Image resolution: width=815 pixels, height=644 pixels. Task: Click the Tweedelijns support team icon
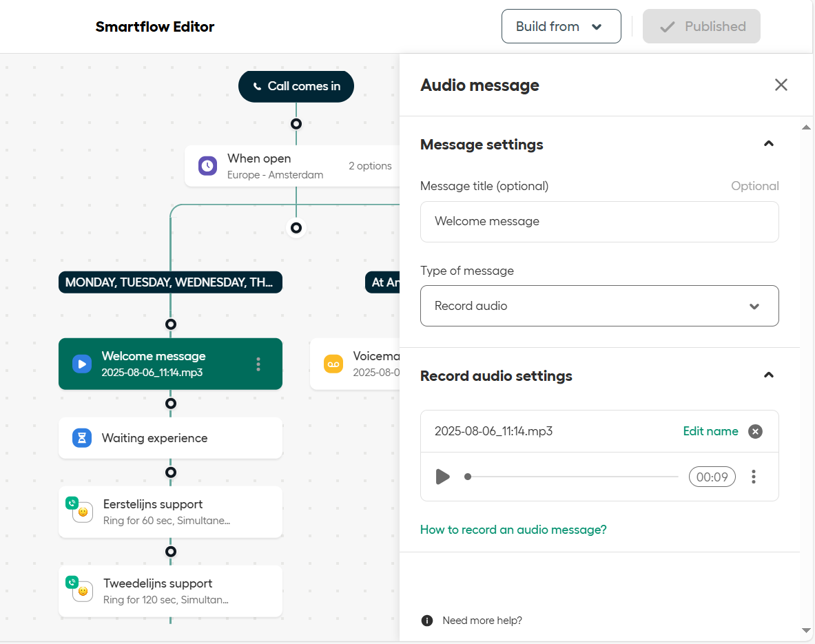(x=82, y=591)
